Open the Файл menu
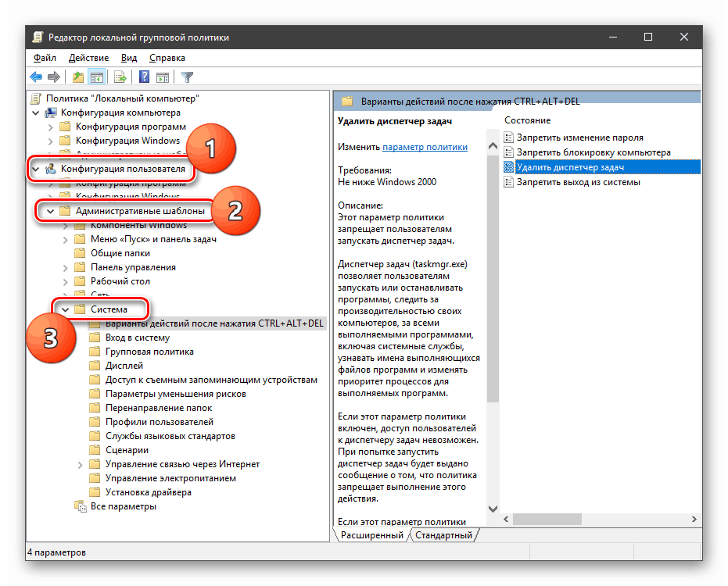This screenshot has height=586, width=728. coord(45,58)
